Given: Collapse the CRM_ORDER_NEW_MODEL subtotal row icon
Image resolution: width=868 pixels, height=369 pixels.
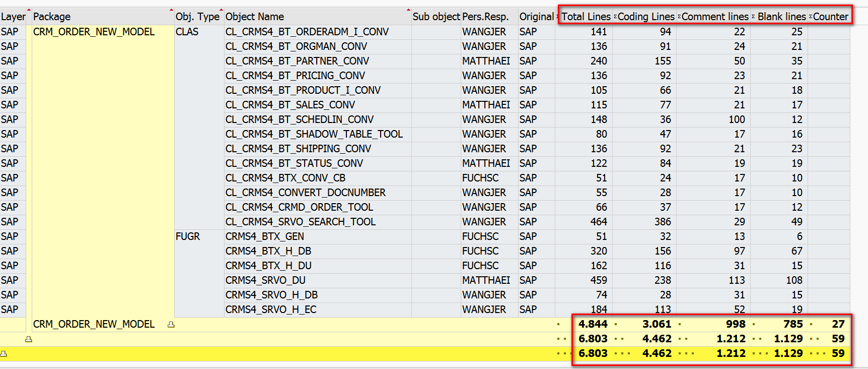Looking at the screenshot, I should (171, 325).
